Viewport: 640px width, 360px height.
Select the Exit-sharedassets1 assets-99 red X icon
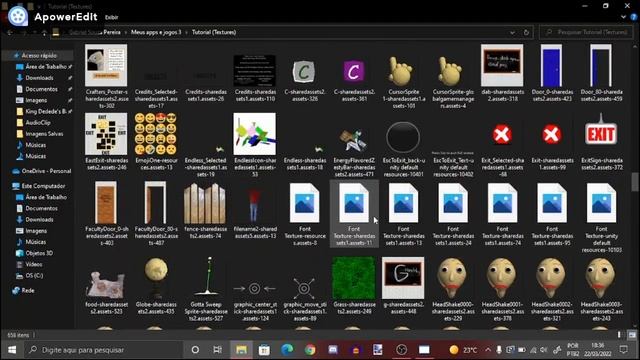551,135
